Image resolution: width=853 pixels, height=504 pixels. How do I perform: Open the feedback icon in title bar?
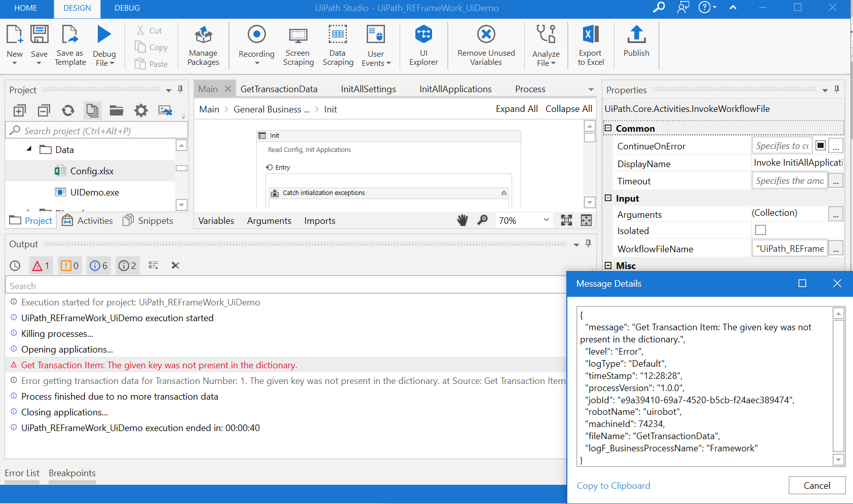683,8
